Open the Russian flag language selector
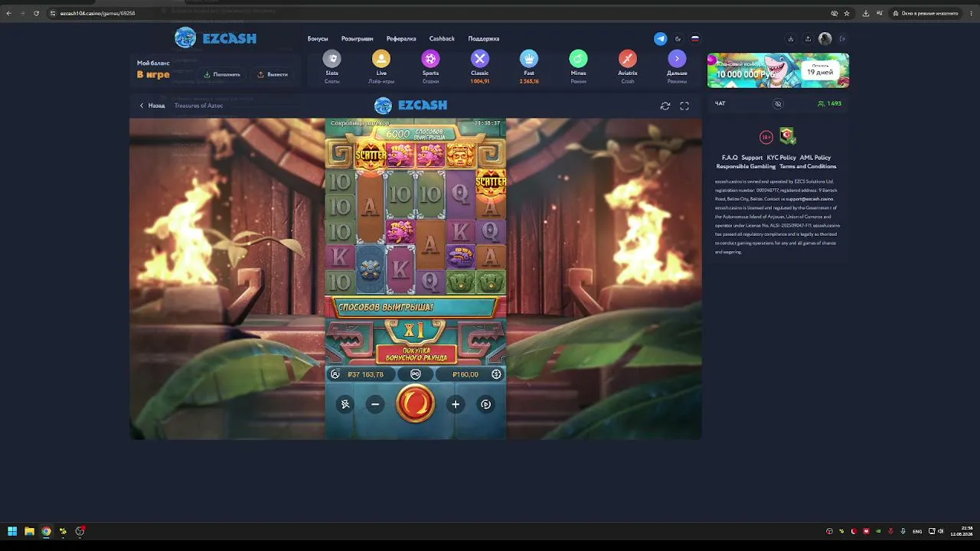Viewport: 980px width, 551px height. click(695, 38)
